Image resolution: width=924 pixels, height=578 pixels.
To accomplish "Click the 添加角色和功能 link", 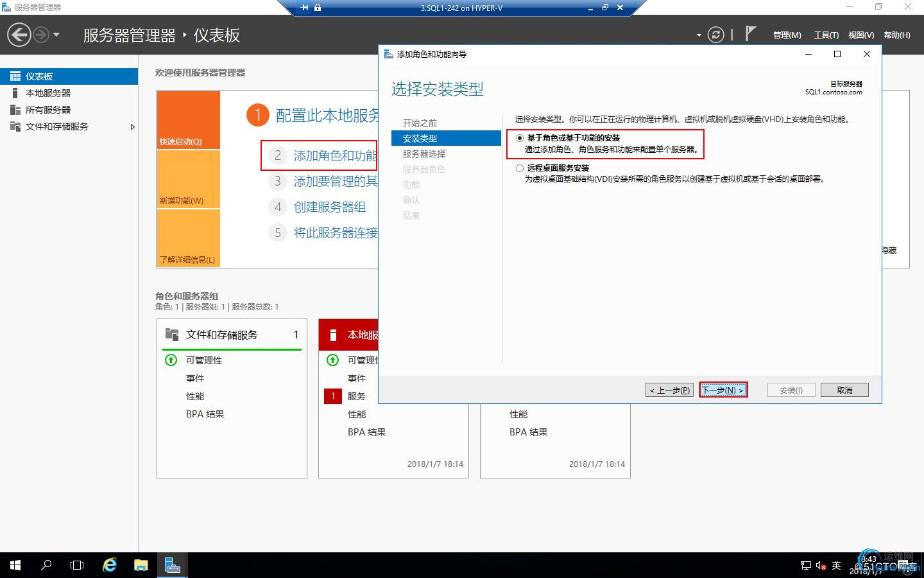I will (336, 156).
